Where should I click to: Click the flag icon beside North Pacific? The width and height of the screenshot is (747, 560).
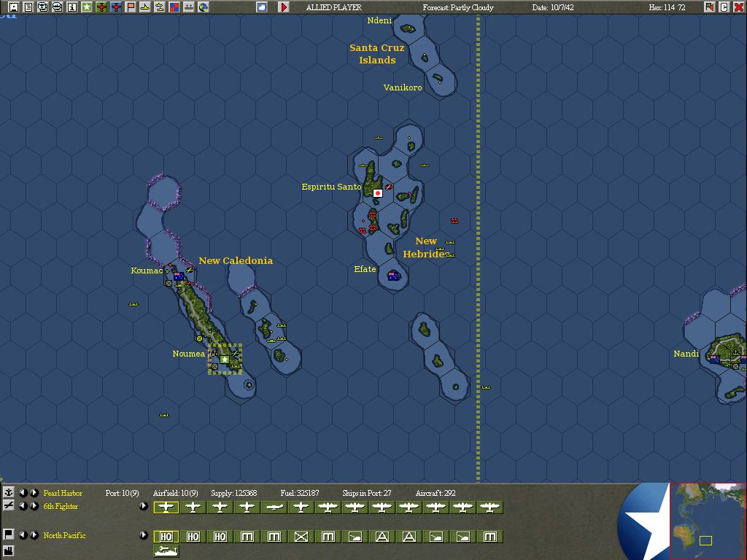click(8, 534)
